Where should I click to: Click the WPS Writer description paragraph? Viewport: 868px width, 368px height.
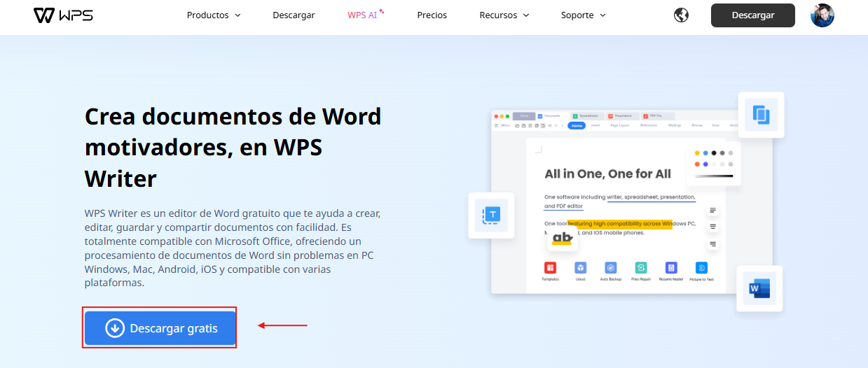coord(233,248)
